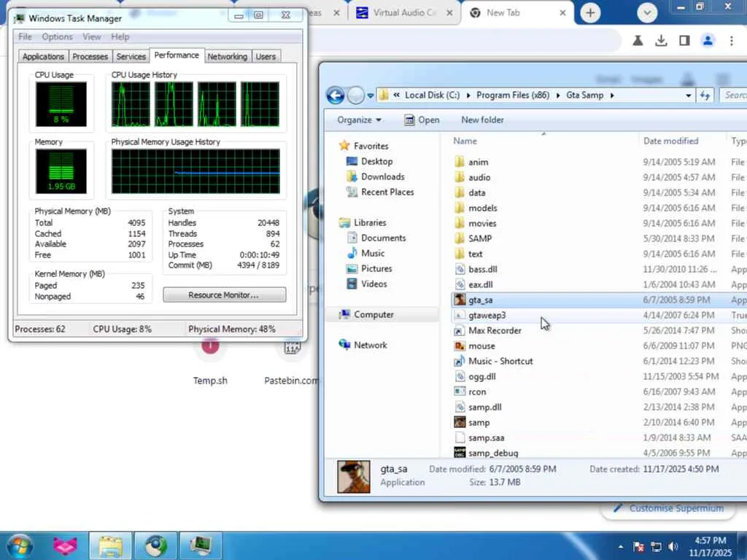Open Recent Places in the navigation pane
Image resolution: width=747 pixels, height=560 pixels.
(387, 192)
